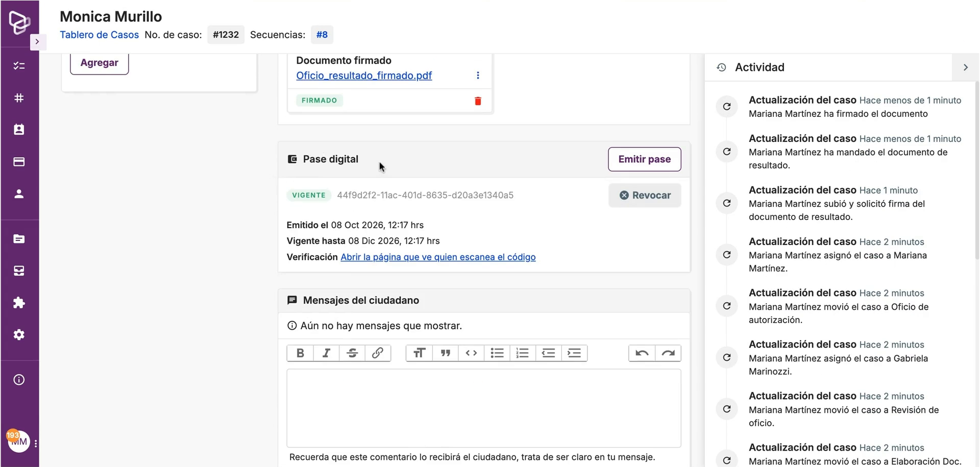Insert a code block
This screenshot has height=467, width=980.
[x=471, y=353]
